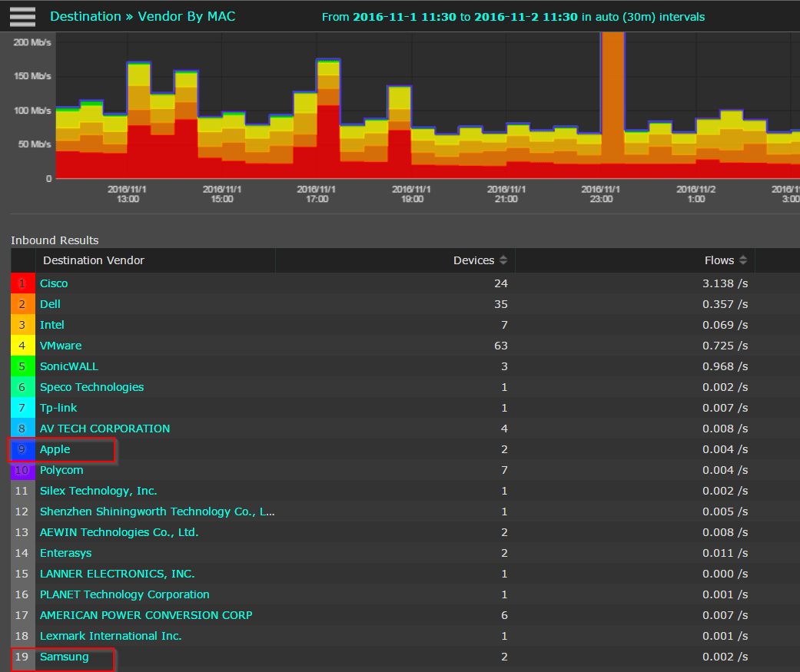This screenshot has width=800, height=672.
Task: Open the end date 2016-11-2 11:30
Action: (x=526, y=17)
